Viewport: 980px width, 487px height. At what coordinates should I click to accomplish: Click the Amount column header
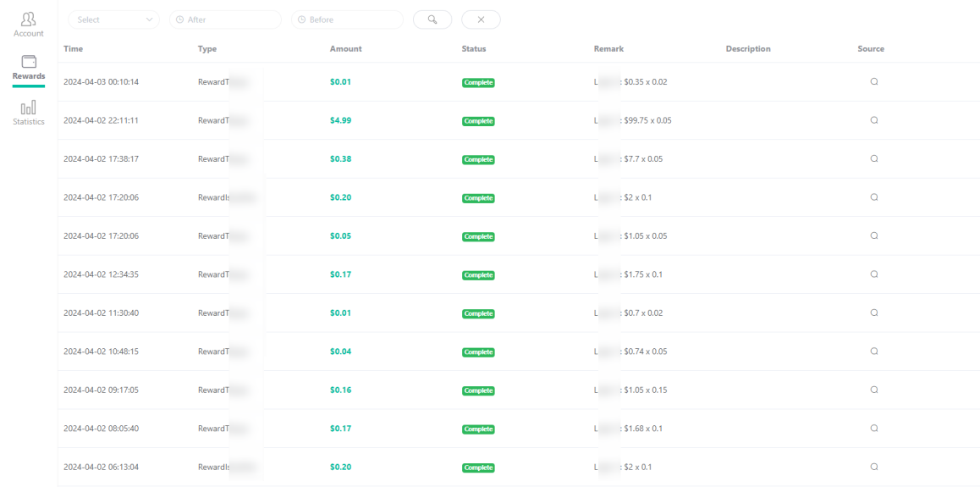345,49
